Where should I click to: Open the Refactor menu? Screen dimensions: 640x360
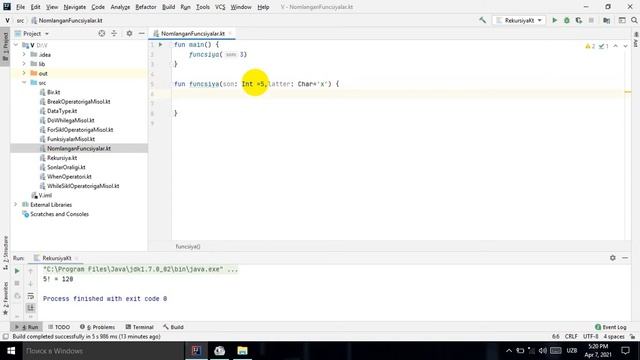click(x=146, y=7)
